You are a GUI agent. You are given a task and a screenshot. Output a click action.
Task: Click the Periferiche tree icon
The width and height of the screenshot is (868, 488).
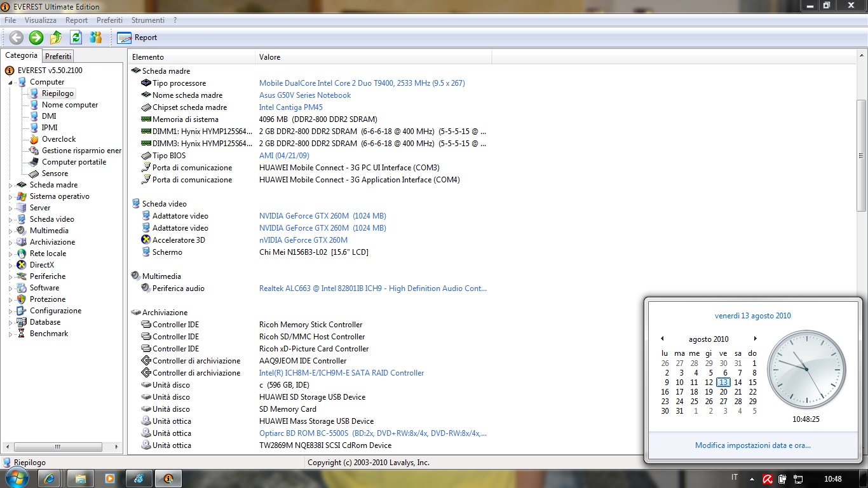[x=22, y=276]
